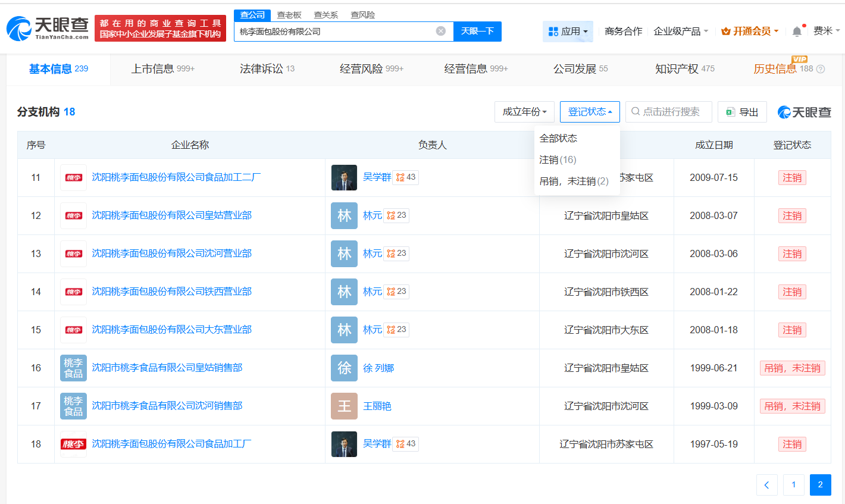Switch to the 知识产权 tab
Screen dimensions: 845x504
[x=684, y=69]
